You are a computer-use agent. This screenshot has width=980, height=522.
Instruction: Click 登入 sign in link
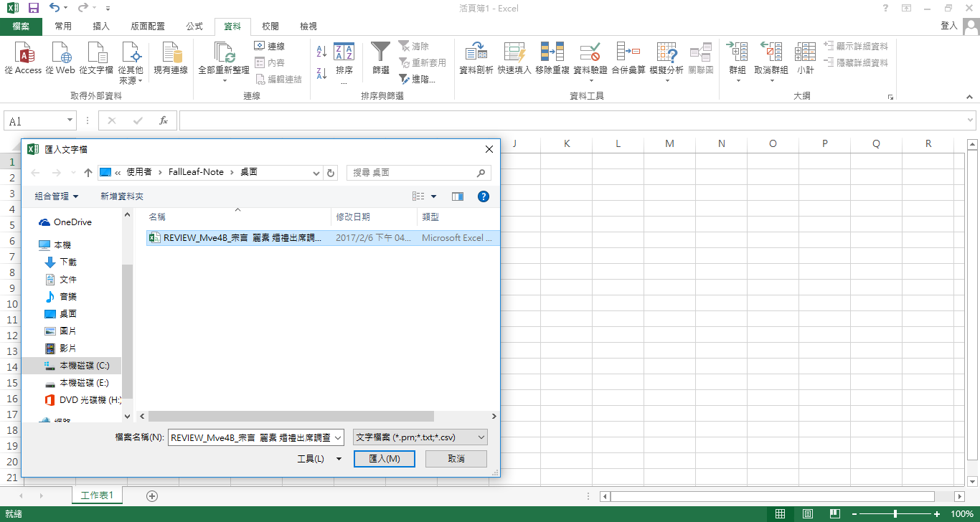click(949, 26)
